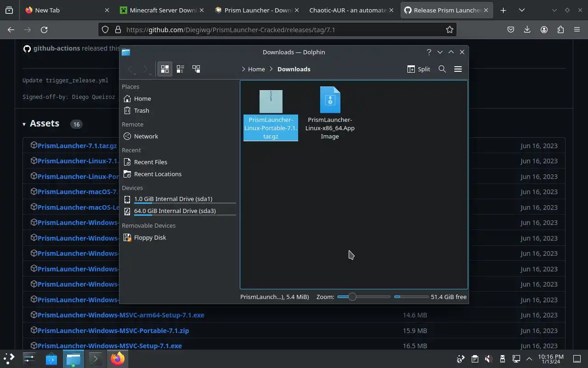The image size is (588, 368).
Task: Select 64.0 GiB Internal Drive (sda3)
Action: 179,211
